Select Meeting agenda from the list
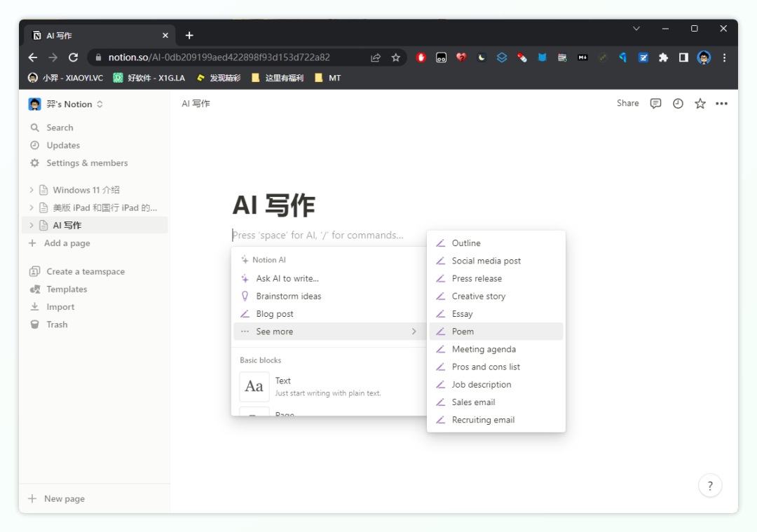757x532 pixels. [x=484, y=349]
